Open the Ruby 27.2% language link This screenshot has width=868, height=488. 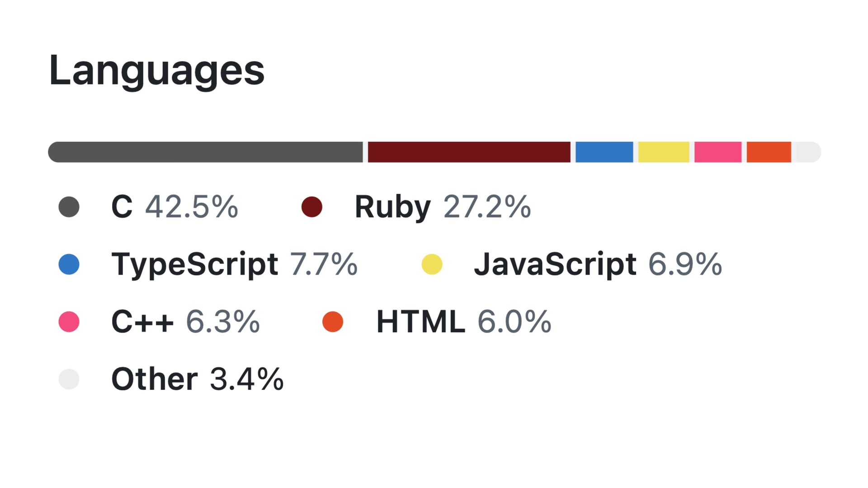click(x=442, y=207)
